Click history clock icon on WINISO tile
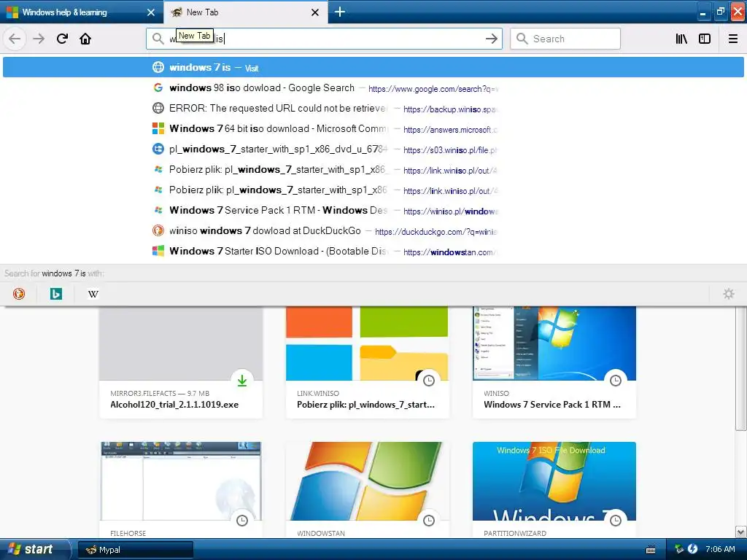Viewport: 747px width, 560px height. click(616, 381)
